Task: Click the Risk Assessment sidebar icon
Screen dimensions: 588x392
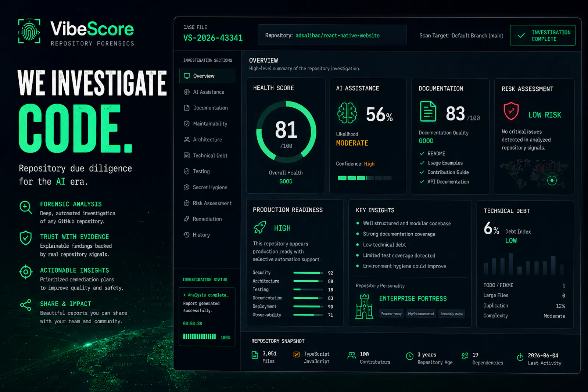Action: pos(187,203)
